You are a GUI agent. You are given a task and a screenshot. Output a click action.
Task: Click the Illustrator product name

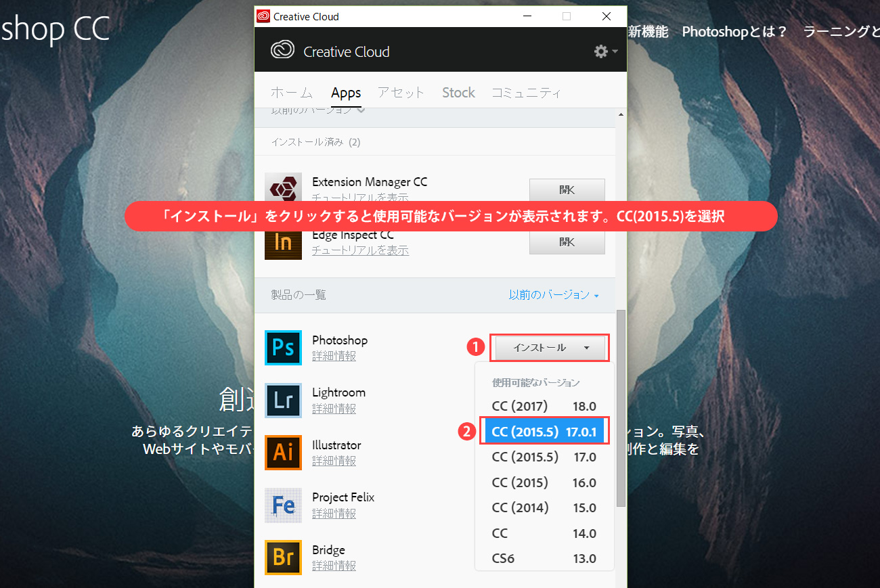[336, 445]
